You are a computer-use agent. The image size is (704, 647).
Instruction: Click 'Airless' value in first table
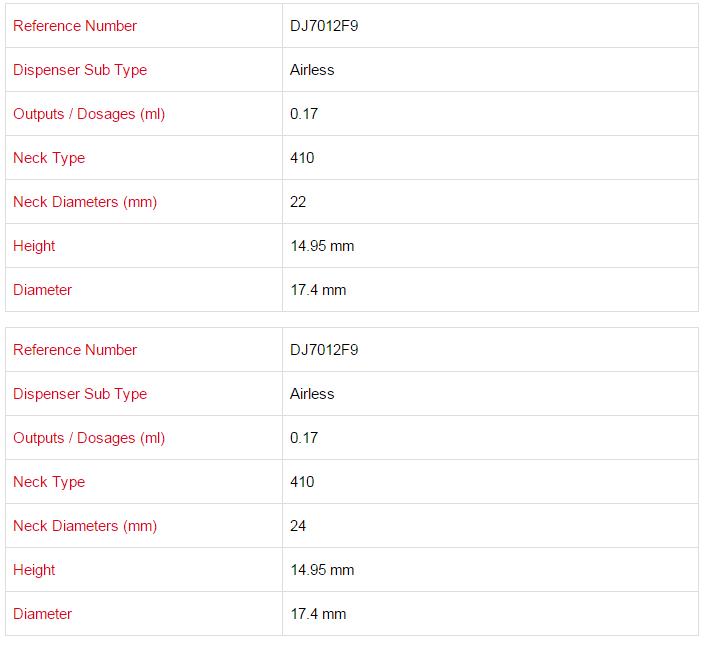[312, 70]
